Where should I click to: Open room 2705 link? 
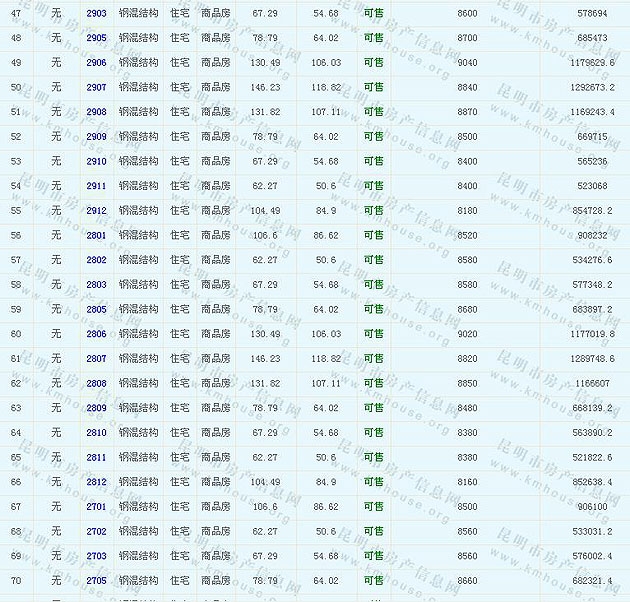(96, 581)
